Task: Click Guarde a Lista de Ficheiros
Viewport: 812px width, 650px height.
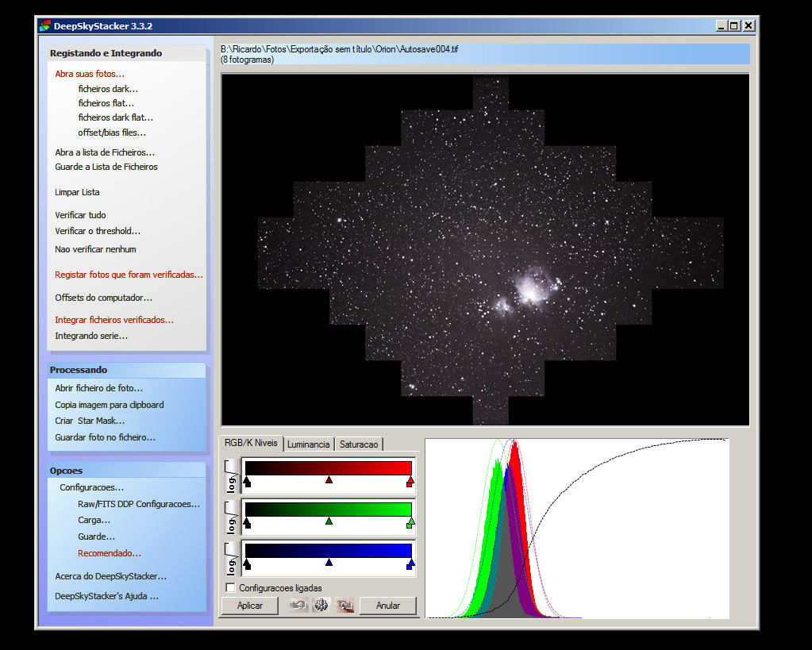Action: [x=106, y=167]
